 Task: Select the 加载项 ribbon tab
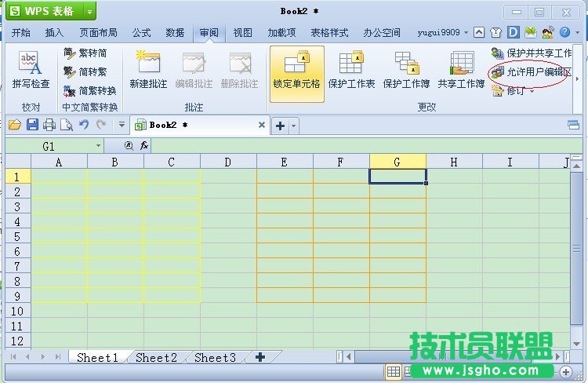[x=281, y=33]
